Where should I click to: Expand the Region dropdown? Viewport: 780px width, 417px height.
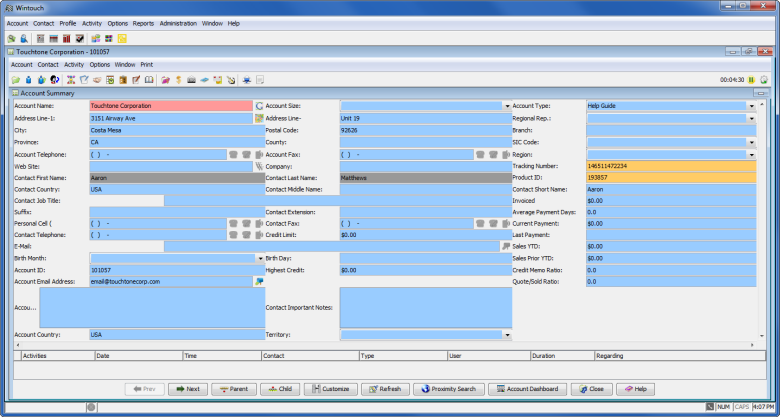752,155
